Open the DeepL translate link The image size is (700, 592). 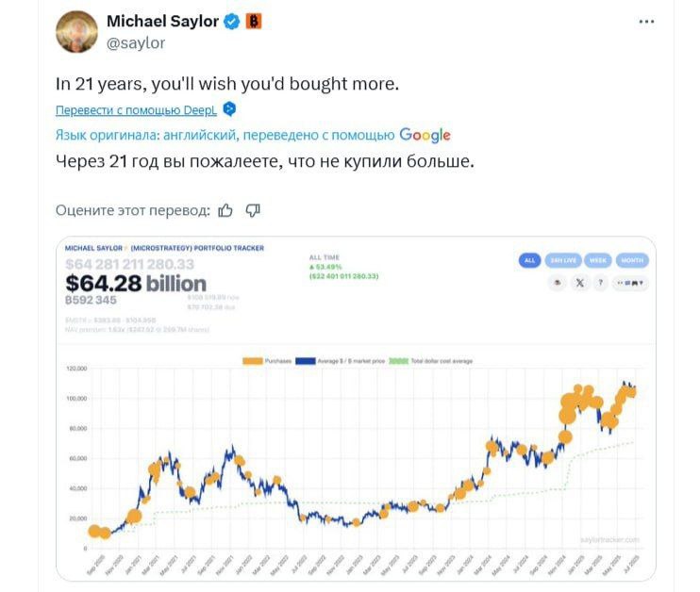(136, 109)
